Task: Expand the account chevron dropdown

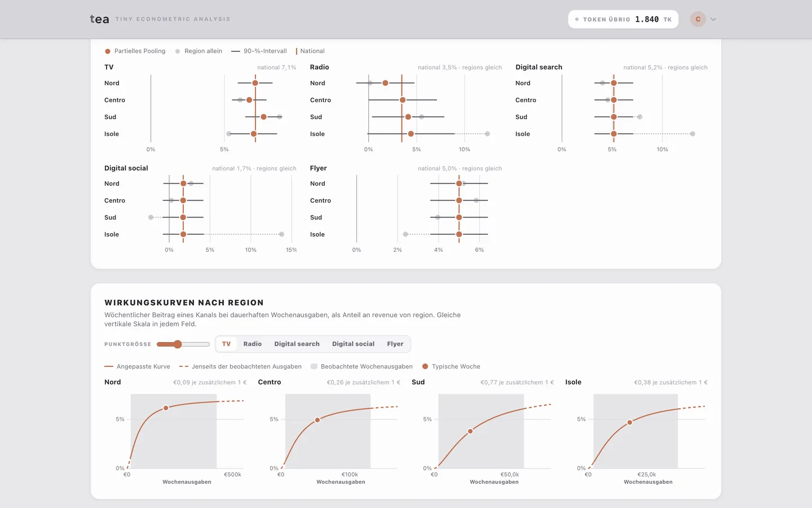Action: coord(713,19)
